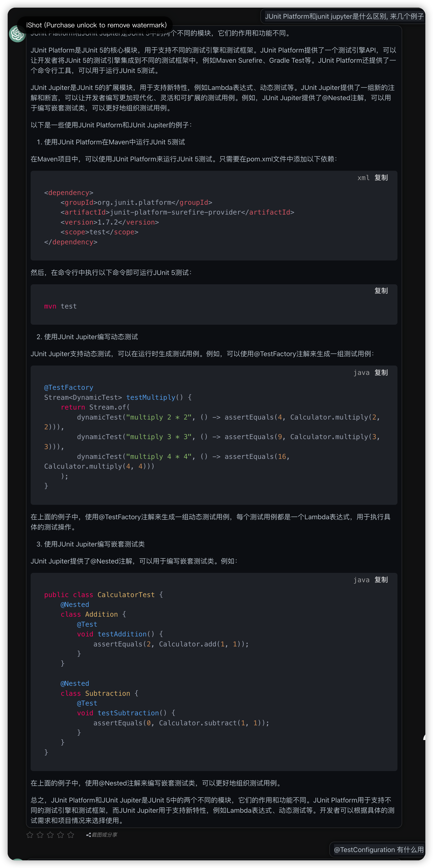The width and height of the screenshot is (433, 868).
Task: Copy the xml dependency code block
Action: coord(381,178)
